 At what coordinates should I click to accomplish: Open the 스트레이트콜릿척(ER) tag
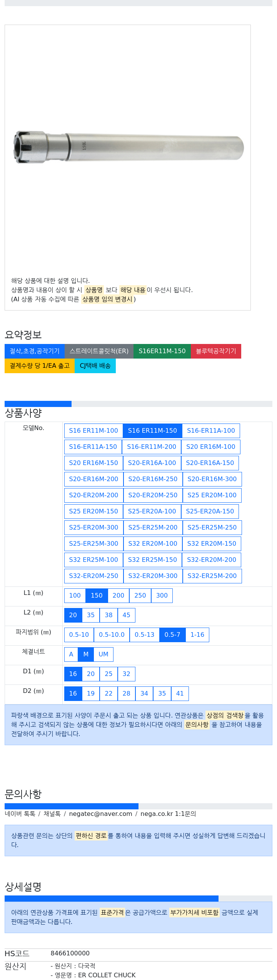click(x=99, y=351)
